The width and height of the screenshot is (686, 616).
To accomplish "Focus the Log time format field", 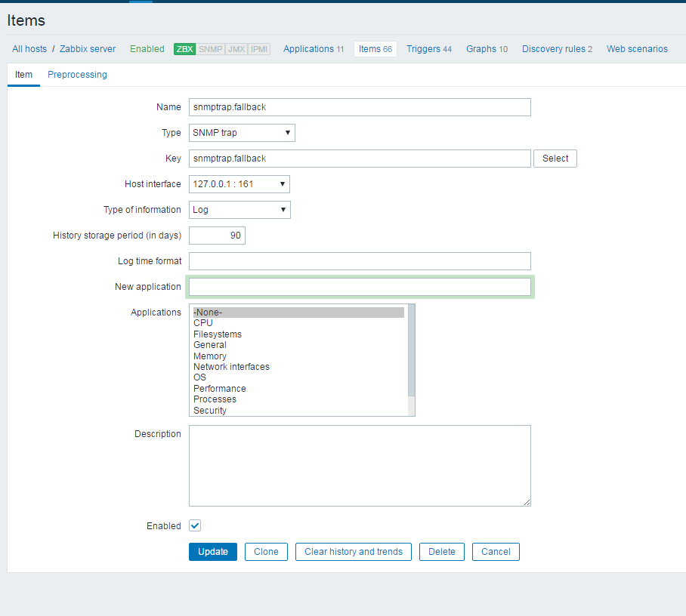I will click(x=360, y=261).
